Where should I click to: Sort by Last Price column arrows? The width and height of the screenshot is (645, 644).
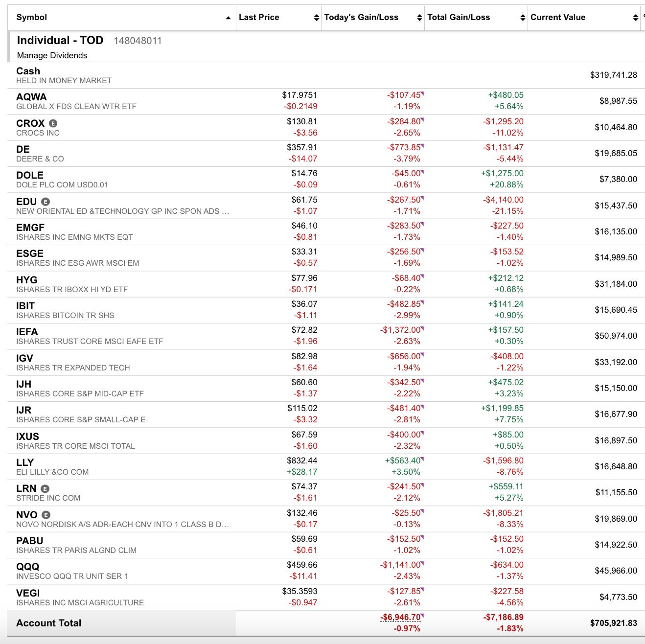click(316, 18)
